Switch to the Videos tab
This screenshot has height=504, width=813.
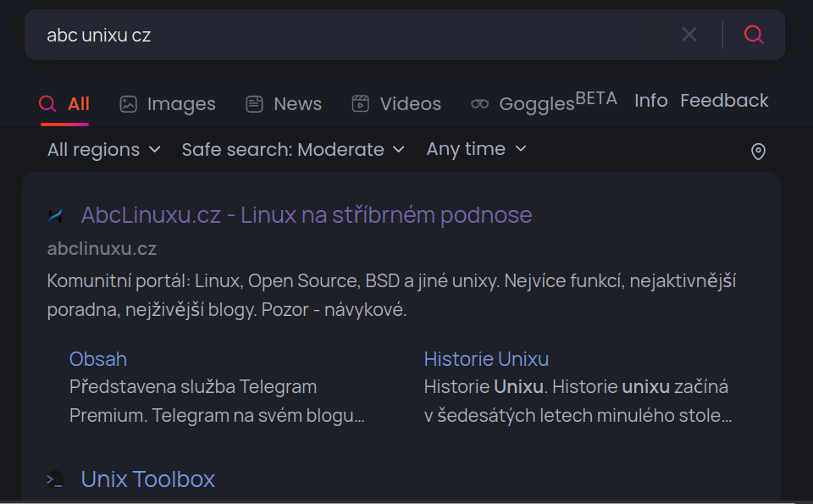pyautogui.click(x=396, y=103)
